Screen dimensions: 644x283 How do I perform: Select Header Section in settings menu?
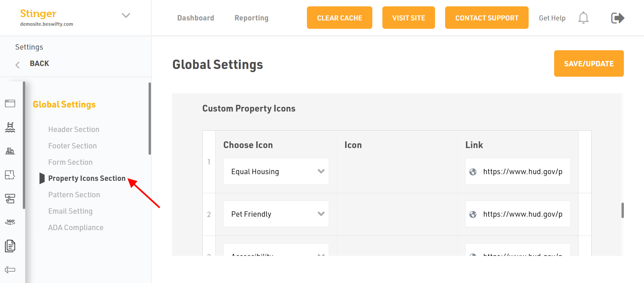pyautogui.click(x=74, y=129)
